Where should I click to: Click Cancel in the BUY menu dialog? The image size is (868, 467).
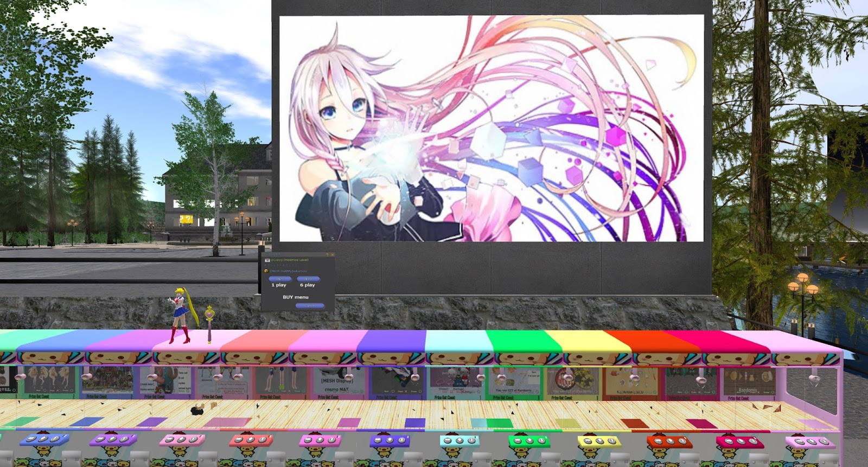tap(310, 306)
